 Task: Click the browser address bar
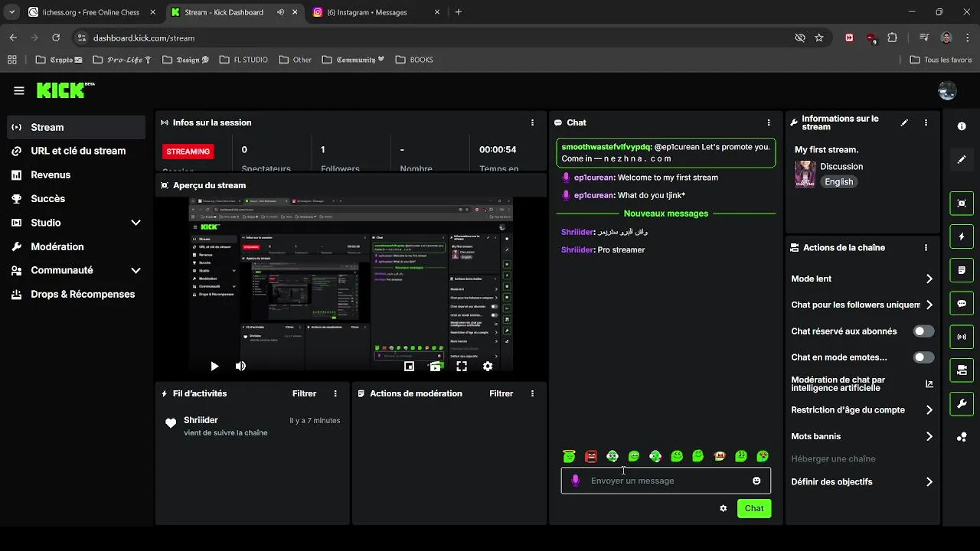coord(436,37)
